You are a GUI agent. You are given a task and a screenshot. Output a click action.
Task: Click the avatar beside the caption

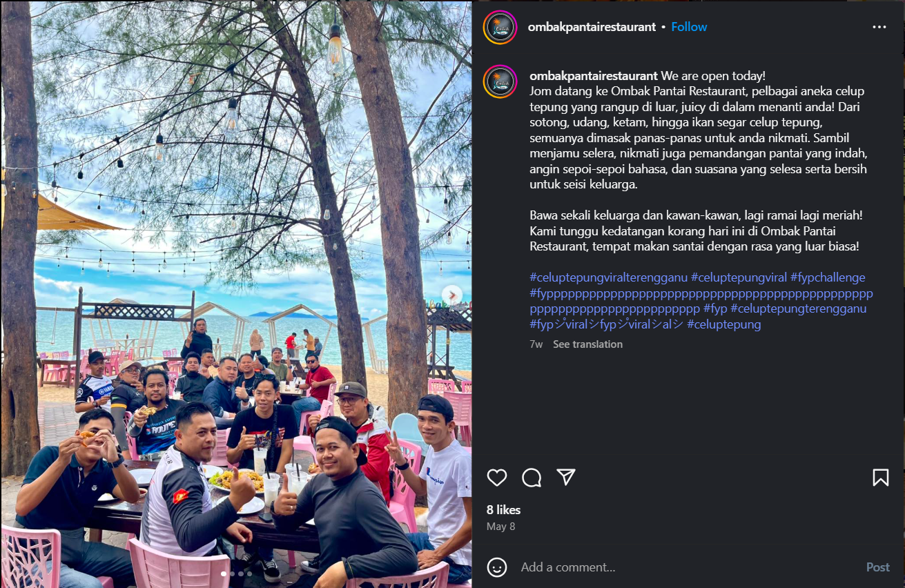[500, 82]
